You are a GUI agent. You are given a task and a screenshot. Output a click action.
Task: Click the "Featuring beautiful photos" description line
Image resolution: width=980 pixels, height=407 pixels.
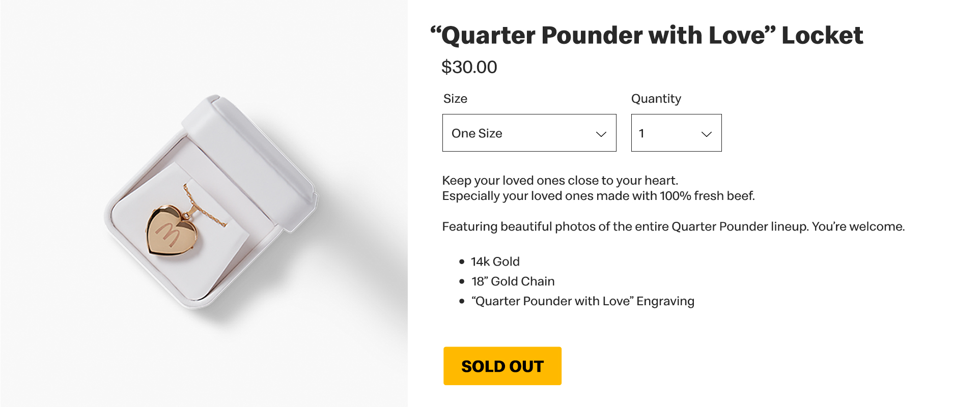click(673, 226)
